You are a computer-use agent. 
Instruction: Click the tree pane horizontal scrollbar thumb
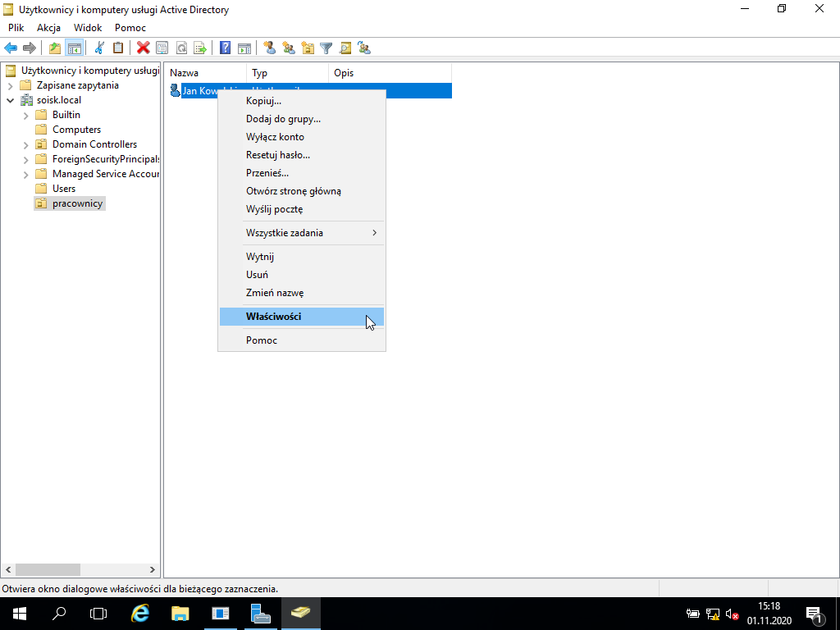coord(48,569)
